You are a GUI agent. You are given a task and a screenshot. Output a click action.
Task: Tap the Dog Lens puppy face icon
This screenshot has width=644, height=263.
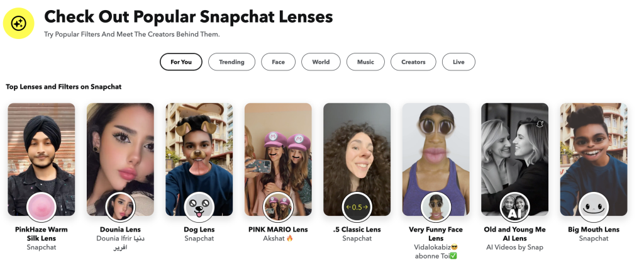click(199, 207)
